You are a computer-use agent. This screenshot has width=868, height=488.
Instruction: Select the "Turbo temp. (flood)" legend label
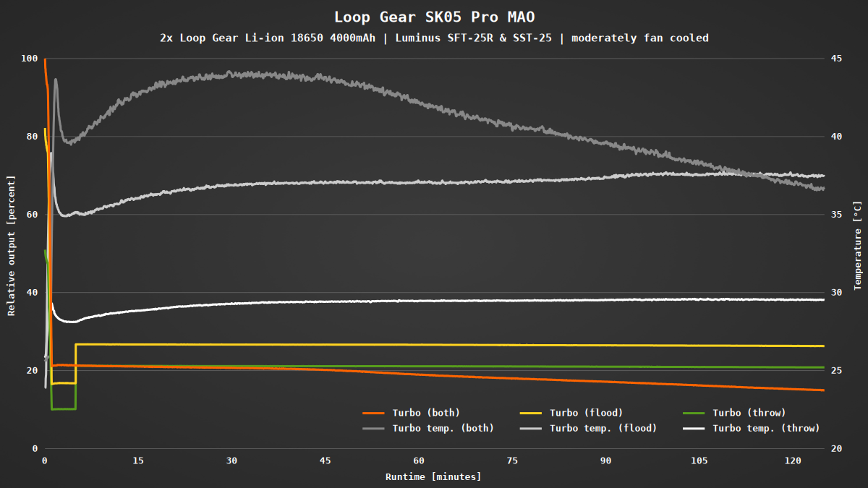603,428
